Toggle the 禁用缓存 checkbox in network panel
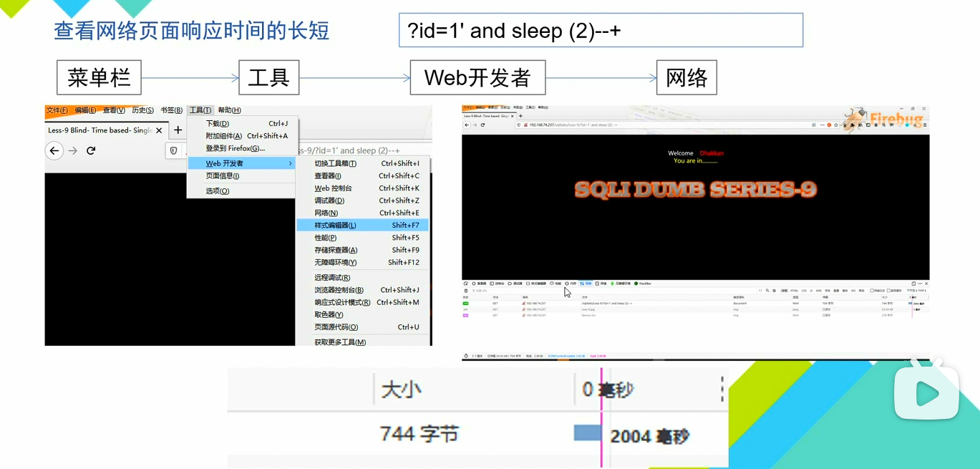Image resolution: width=980 pixels, height=469 pixels. (889, 291)
